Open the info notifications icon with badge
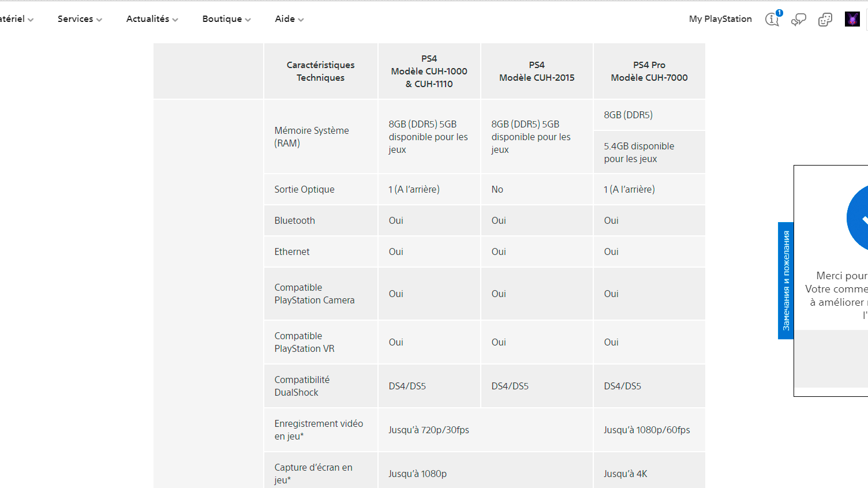Image resolution: width=868 pixels, height=488 pixels. [772, 19]
